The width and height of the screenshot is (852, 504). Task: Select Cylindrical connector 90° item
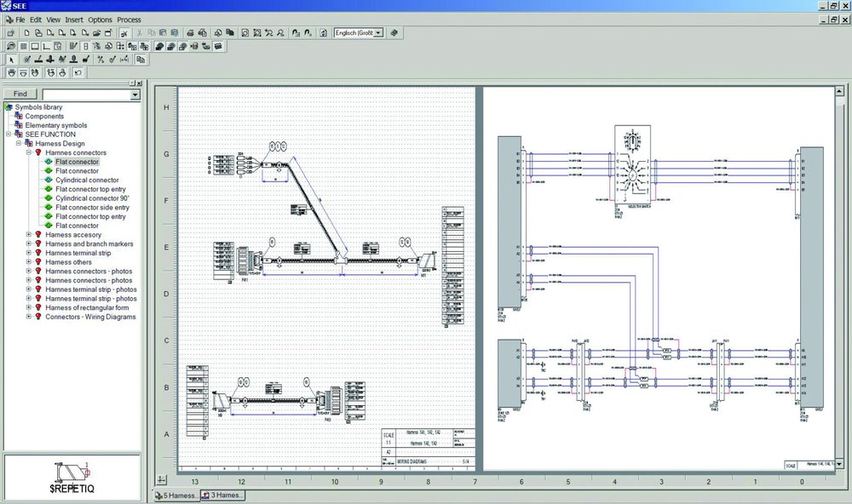[92, 198]
